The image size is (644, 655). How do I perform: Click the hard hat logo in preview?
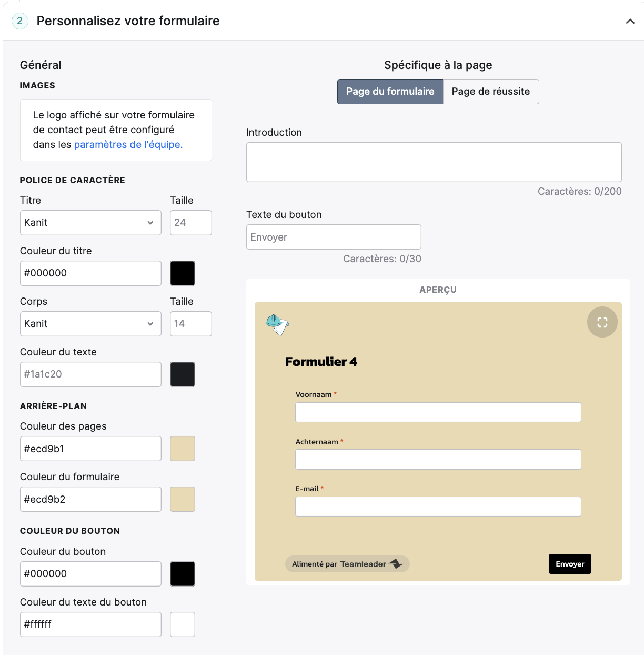277,325
